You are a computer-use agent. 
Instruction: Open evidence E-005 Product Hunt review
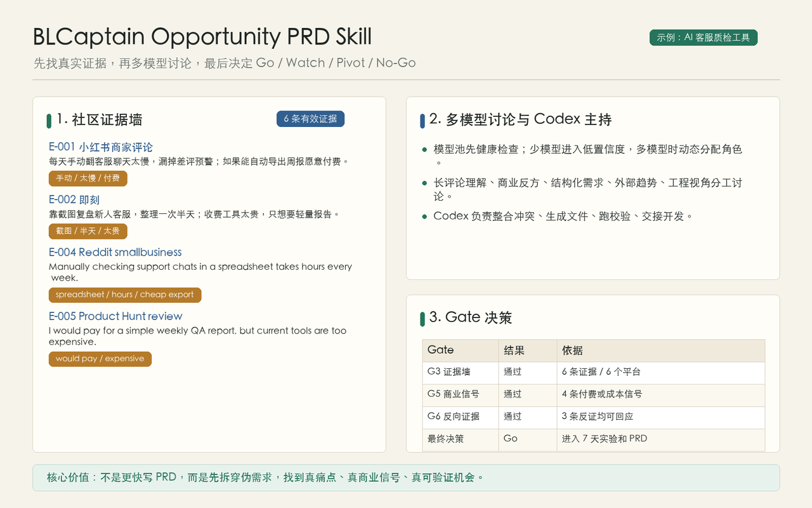click(115, 316)
